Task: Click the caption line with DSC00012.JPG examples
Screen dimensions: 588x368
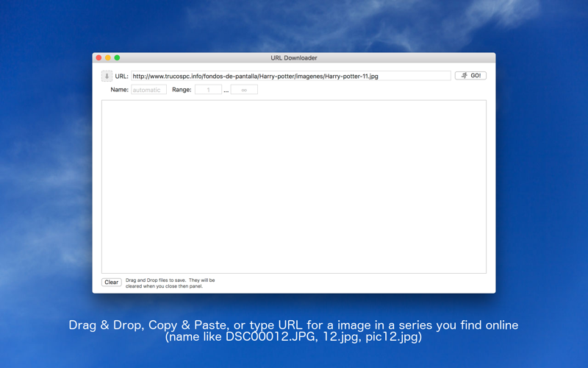Action: point(293,336)
